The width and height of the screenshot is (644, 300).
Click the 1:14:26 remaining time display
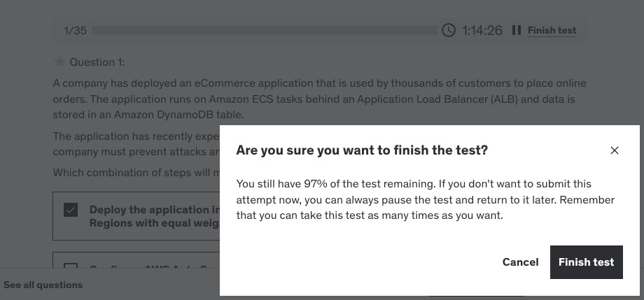click(x=482, y=30)
